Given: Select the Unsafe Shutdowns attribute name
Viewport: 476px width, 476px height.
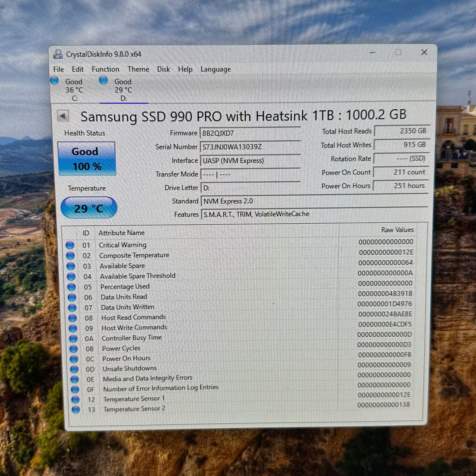Looking at the screenshot, I should pos(129,369).
